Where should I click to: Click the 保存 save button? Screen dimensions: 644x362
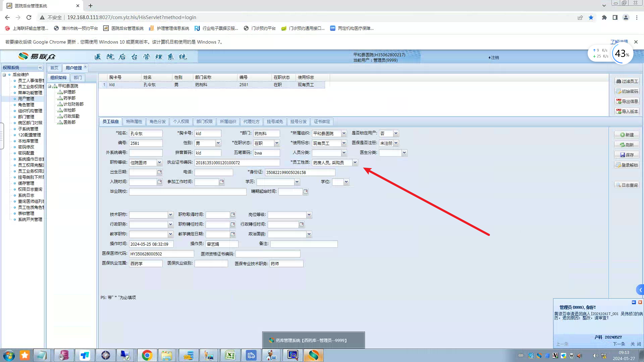click(627, 155)
